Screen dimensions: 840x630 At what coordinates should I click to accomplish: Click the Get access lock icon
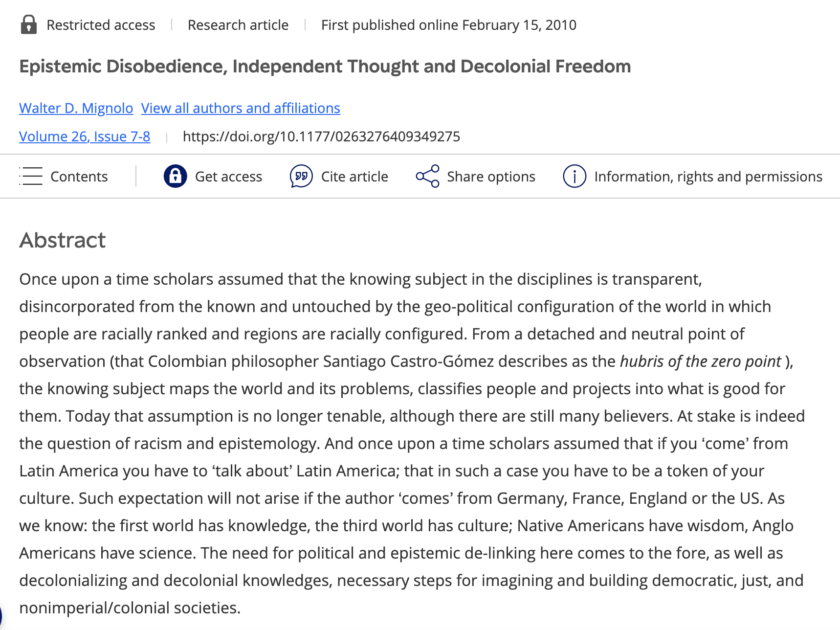[x=175, y=176]
